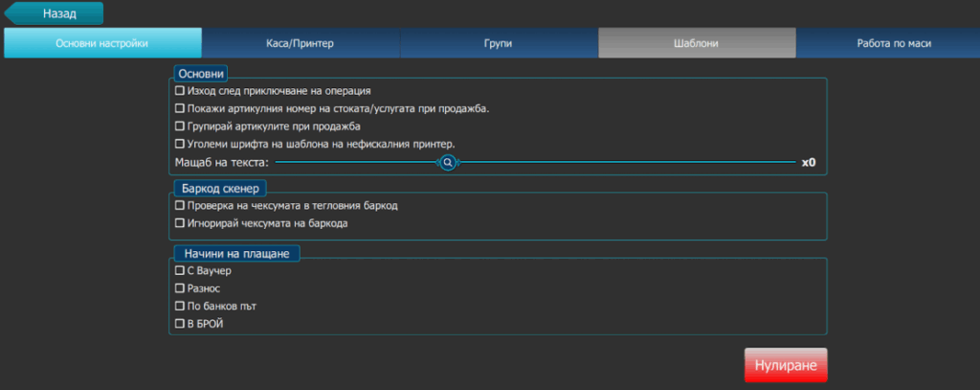This screenshot has height=390, width=980.
Task: Tick Проверка на чексумата в тегловния баркод
Action: (180, 205)
